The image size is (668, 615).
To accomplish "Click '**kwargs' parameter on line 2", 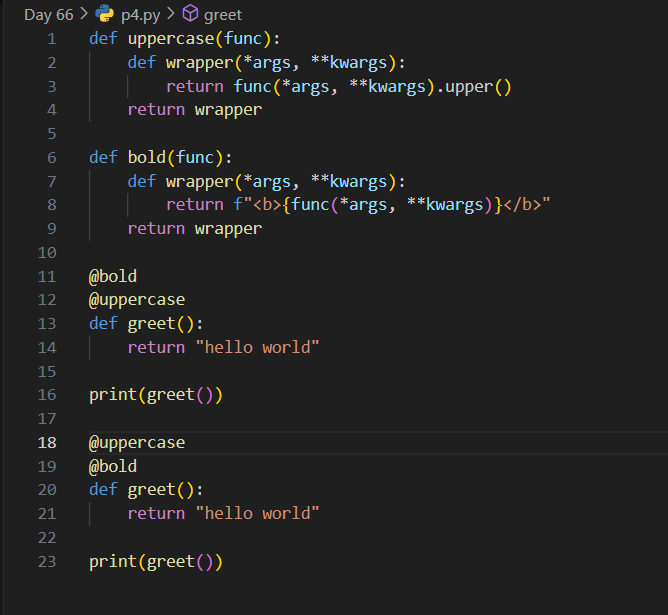I will [x=349, y=63].
